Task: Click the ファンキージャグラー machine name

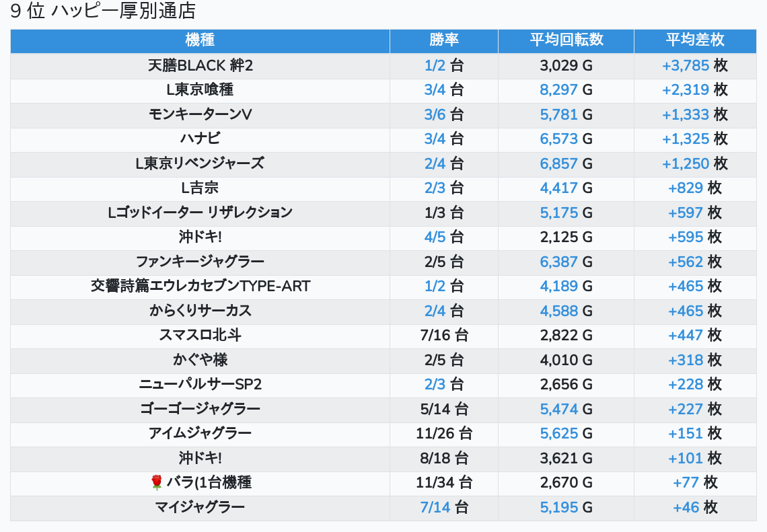Action: click(x=200, y=262)
